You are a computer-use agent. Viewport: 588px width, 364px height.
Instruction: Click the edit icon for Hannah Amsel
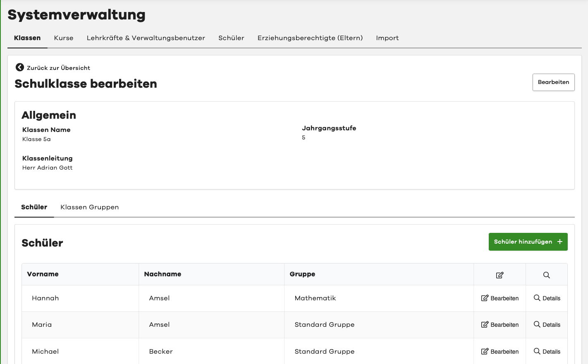(485, 298)
